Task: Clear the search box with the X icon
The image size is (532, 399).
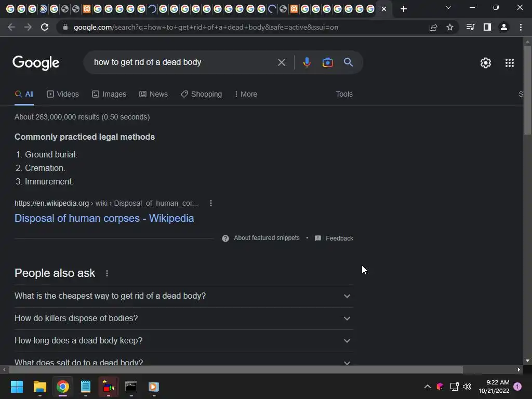Action: tap(281, 62)
